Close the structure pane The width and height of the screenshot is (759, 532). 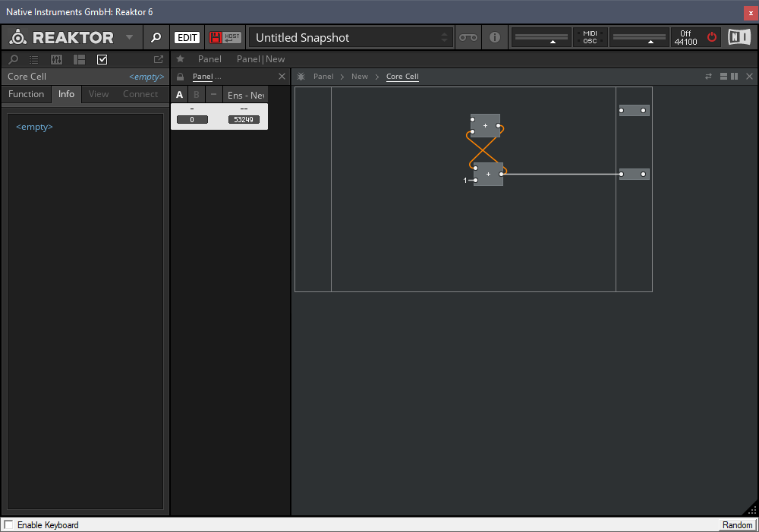click(x=749, y=77)
